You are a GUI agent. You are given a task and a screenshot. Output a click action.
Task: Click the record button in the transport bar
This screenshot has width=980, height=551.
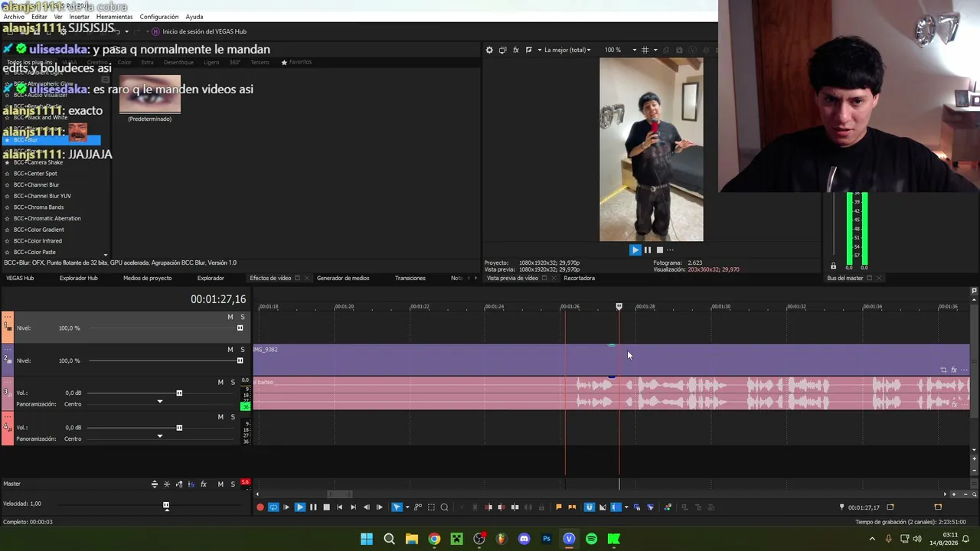click(x=260, y=507)
